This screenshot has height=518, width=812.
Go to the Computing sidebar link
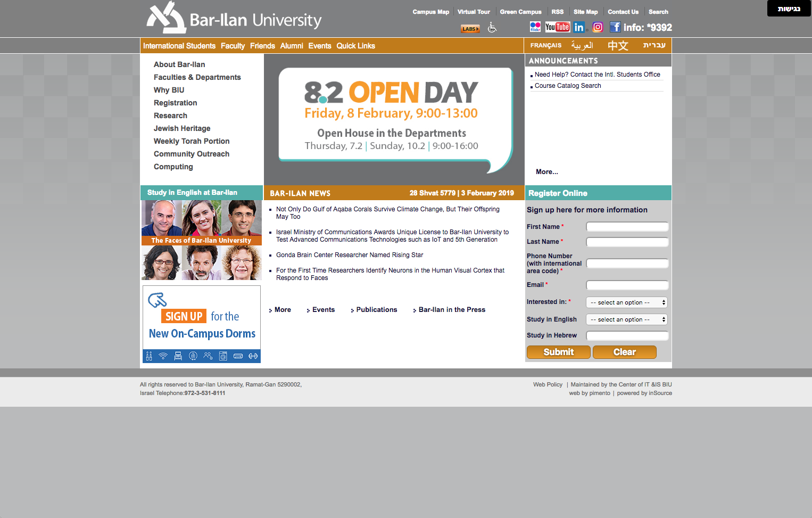click(173, 167)
